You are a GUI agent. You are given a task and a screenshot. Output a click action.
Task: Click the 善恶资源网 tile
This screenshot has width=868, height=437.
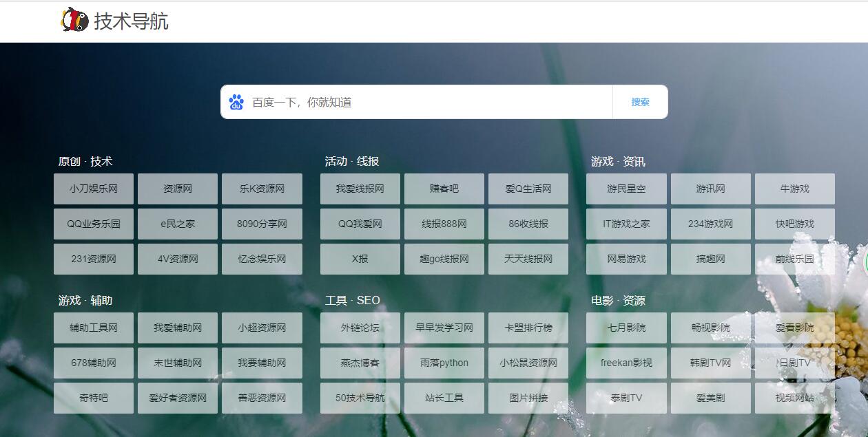point(262,398)
